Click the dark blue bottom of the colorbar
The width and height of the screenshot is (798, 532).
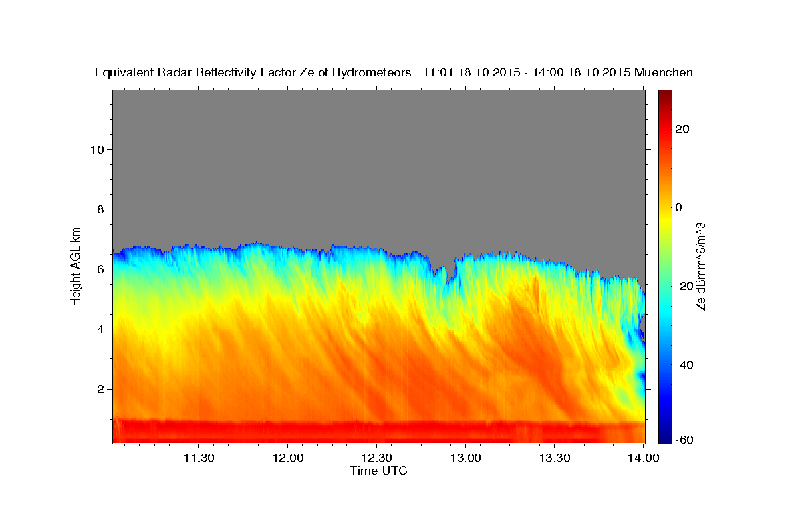click(x=665, y=436)
